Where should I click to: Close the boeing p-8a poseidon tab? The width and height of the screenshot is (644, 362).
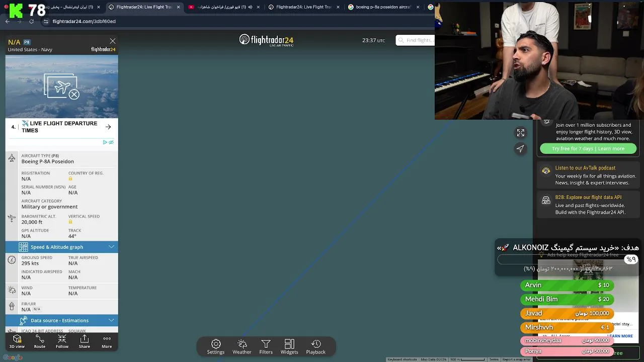[418, 7]
